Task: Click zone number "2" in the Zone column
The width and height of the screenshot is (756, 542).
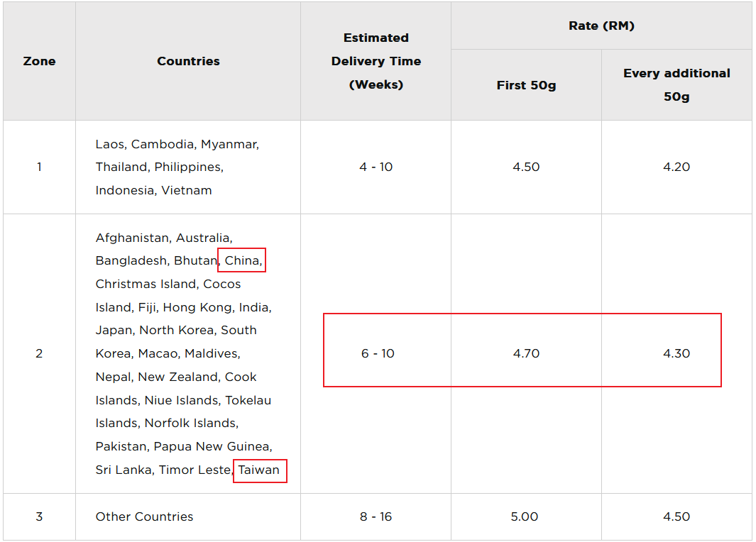Action: [x=39, y=353]
